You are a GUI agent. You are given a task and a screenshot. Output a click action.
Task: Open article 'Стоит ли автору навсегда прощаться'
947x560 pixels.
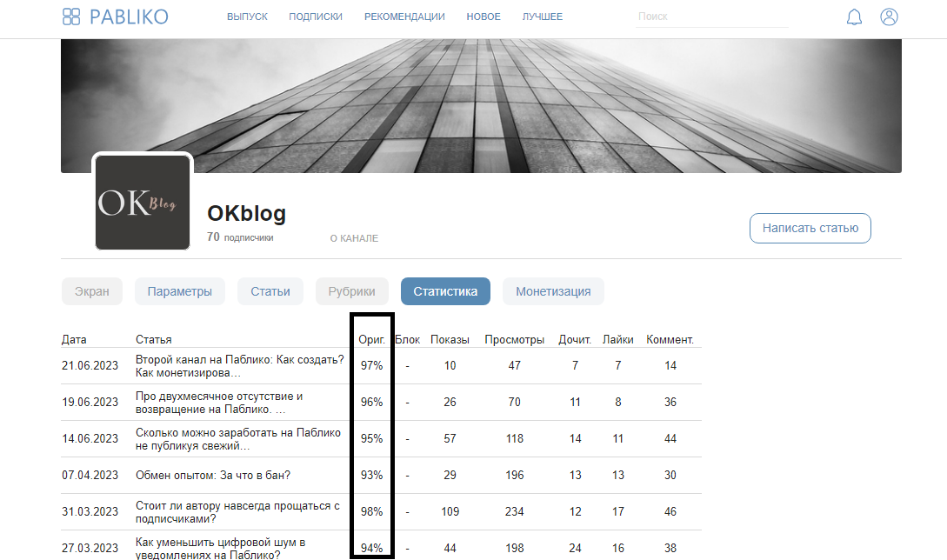point(237,512)
